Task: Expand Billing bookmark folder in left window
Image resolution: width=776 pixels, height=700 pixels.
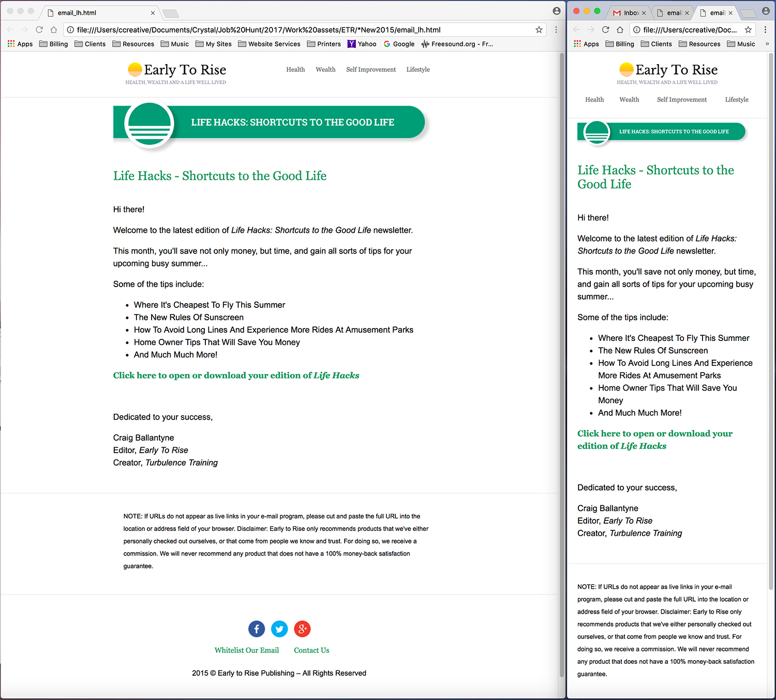Action: coord(54,44)
